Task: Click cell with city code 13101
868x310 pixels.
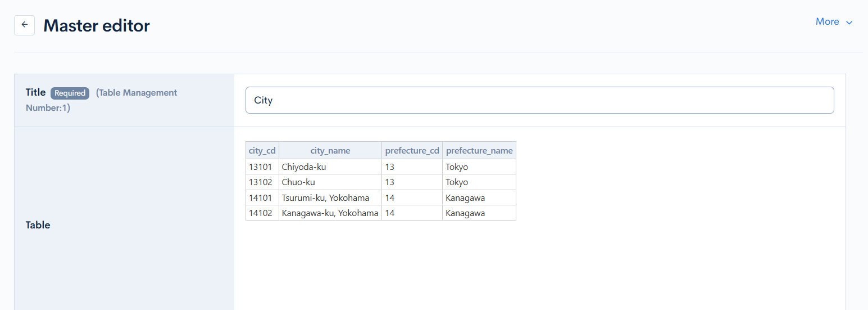Action: point(262,167)
